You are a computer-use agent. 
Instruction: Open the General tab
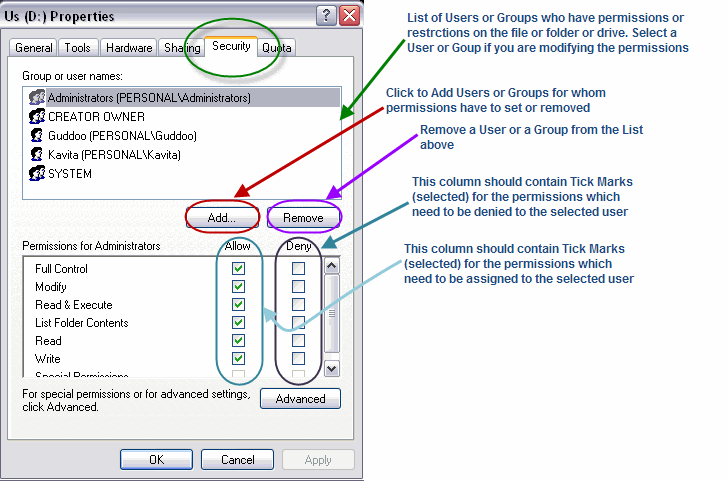click(33, 48)
